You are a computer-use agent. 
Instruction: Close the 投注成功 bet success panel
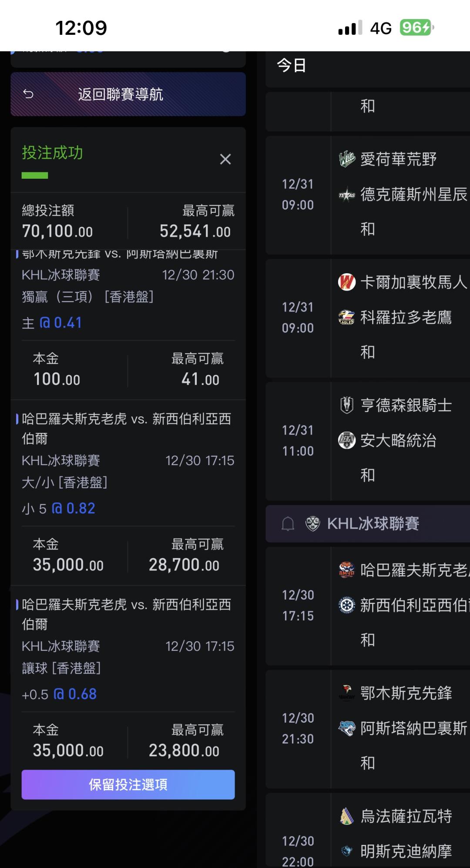pyautogui.click(x=225, y=159)
